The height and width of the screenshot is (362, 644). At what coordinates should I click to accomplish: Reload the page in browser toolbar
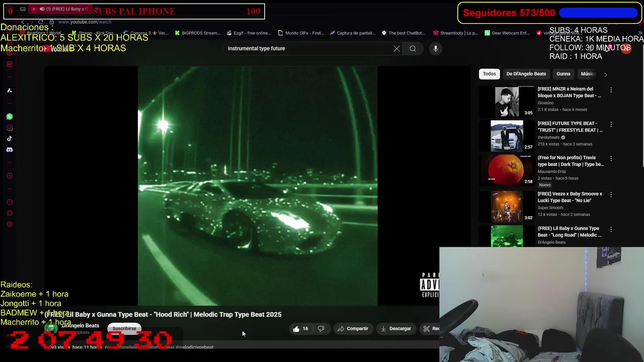(x=42, y=22)
